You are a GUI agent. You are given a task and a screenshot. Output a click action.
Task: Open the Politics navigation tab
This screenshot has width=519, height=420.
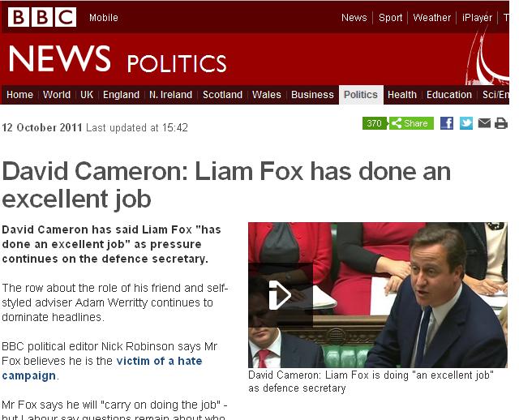361,95
